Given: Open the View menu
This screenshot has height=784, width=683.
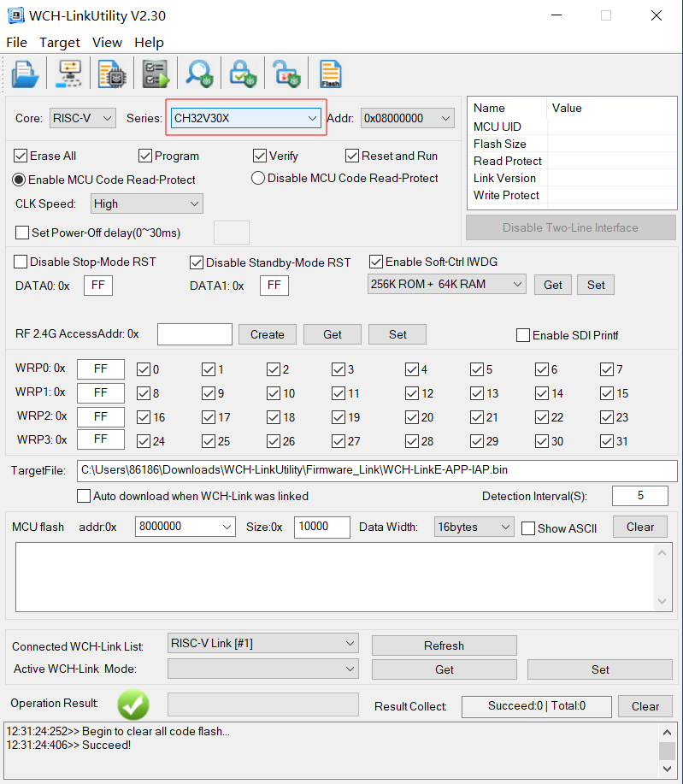Looking at the screenshot, I should pyautogui.click(x=107, y=43).
